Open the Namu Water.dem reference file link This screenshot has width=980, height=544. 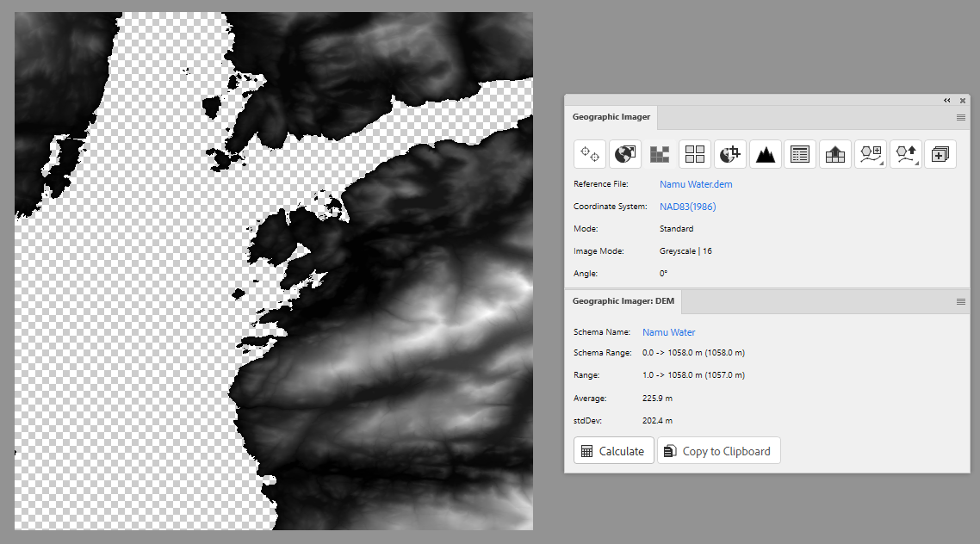pyautogui.click(x=696, y=184)
